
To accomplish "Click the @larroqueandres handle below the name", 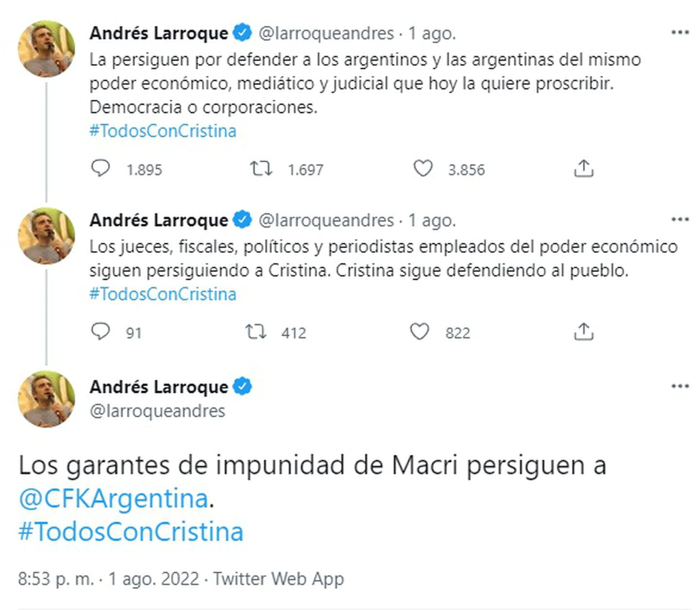I will click(157, 410).
